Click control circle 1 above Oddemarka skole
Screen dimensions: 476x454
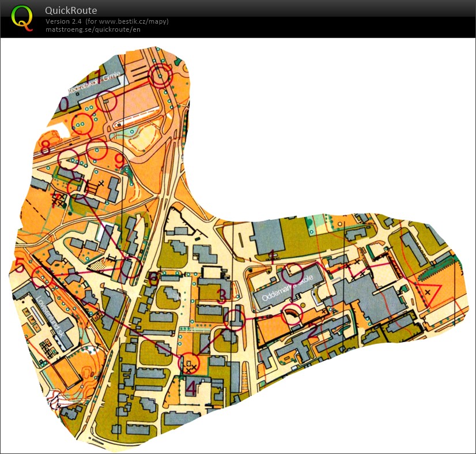(x=292, y=273)
